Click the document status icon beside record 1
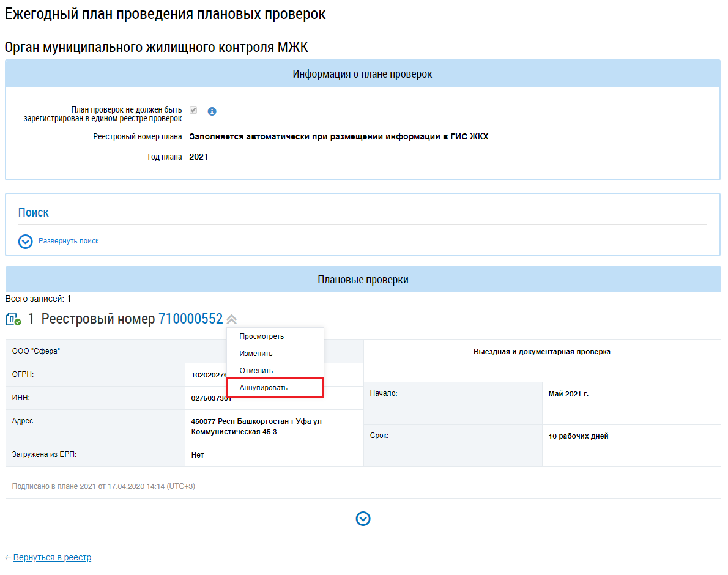The width and height of the screenshot is (728, 575). tap(13, 319)
